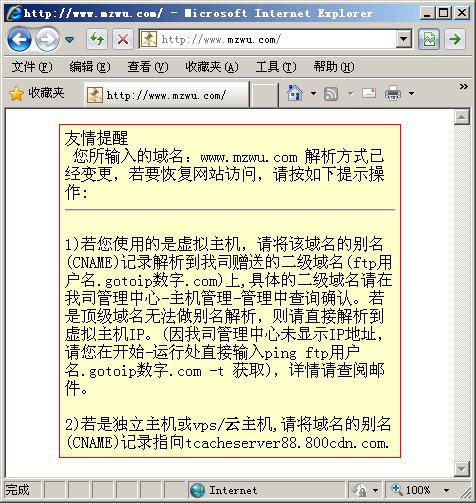
Task: Select the http://www.mzwu.com/ tab
Action: point(166,95)
